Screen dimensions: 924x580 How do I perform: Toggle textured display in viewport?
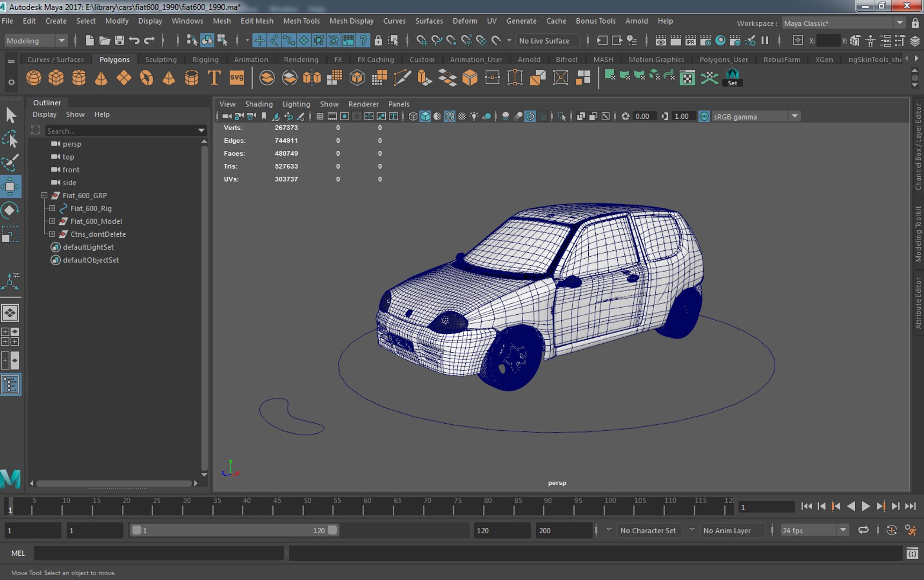(x=462, y=117)
